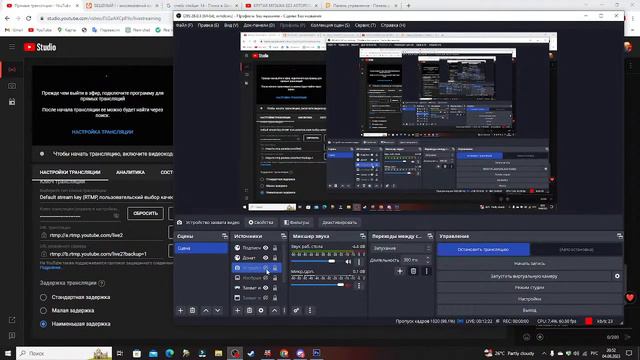Undock the Sources panel
The width and height of the screenshot is (640, 360).
[283, 236]
